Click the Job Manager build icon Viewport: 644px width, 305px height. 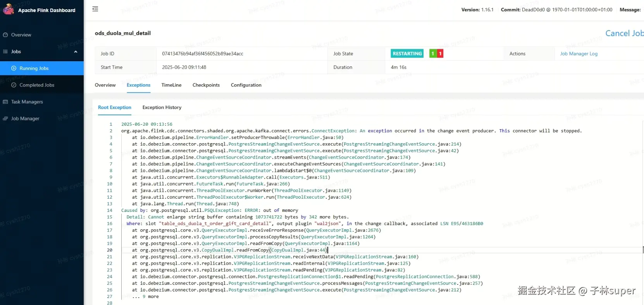[x=5, y=118]
